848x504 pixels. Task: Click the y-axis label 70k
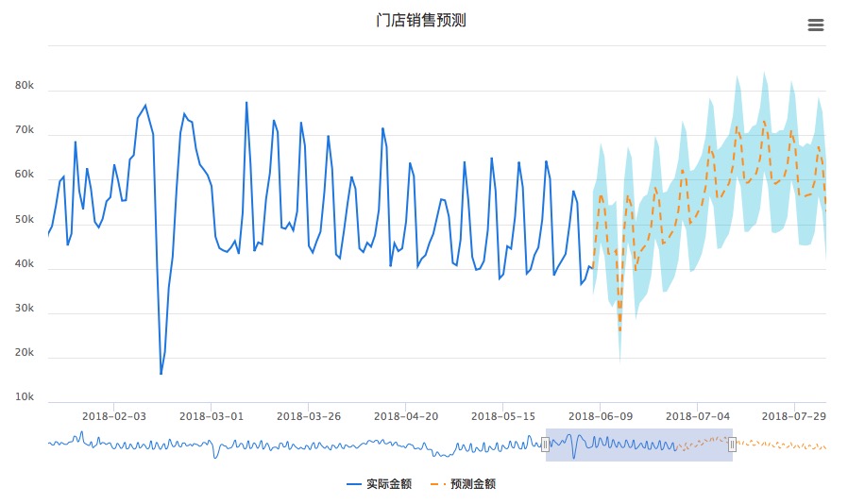pos(25,130)
